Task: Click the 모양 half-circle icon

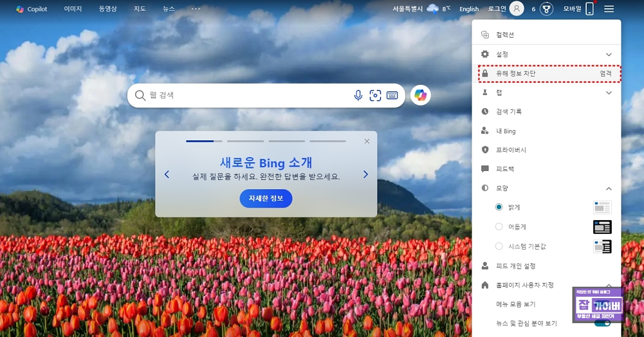Action: click(x=485, y=187)
